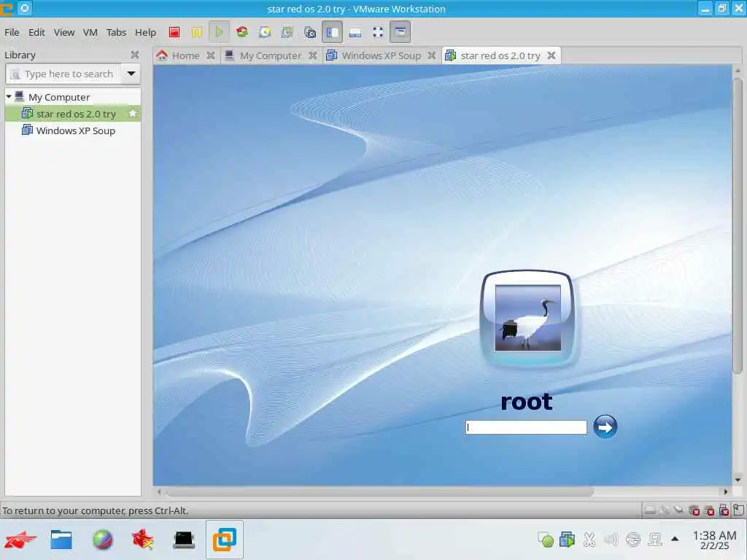Open the terminal from the taskbar
Screen dimensions: 747x560
(x=184, y=540)
